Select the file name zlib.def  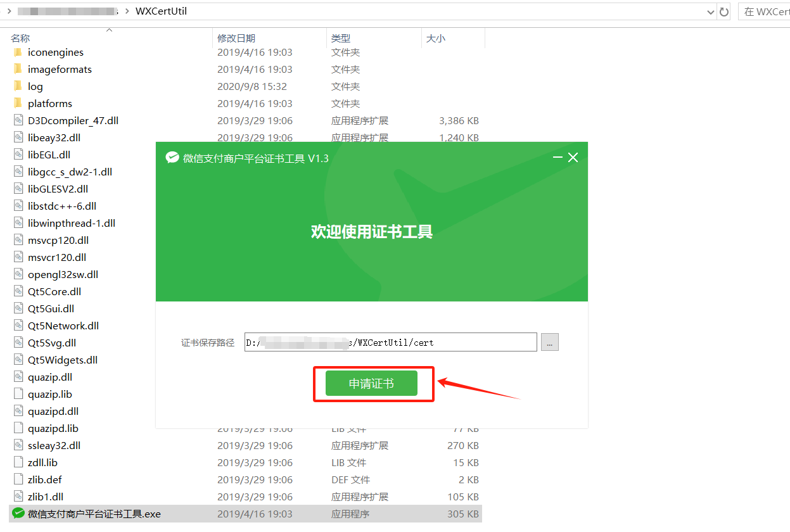click(x=45, y=479)
